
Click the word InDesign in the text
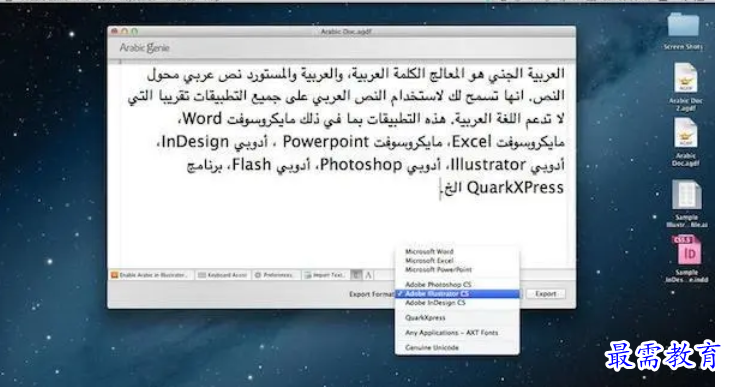[x=195, y=142]
